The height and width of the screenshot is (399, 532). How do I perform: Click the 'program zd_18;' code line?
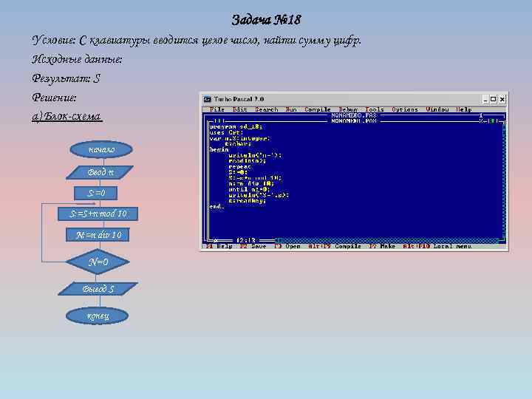click(236, 126)
